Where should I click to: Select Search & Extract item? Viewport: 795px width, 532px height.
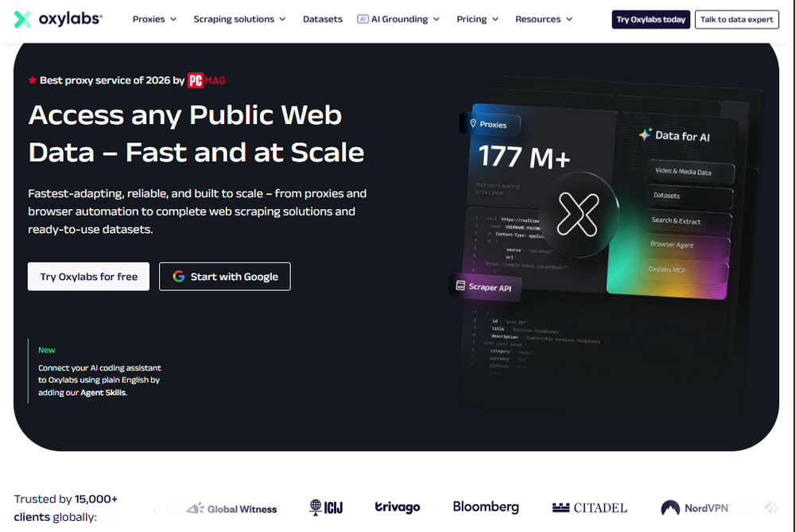(688, 220)
